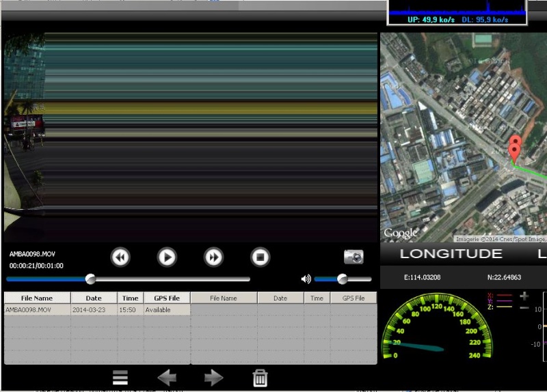The height and width of the screenshot is (392, 547).
Task: Click the right Time column header
Action: [x=317, y=298]
